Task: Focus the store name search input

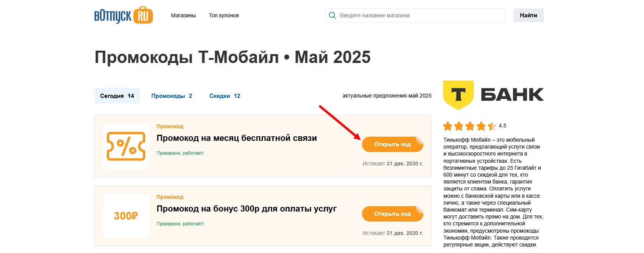Action: [415, 15]
